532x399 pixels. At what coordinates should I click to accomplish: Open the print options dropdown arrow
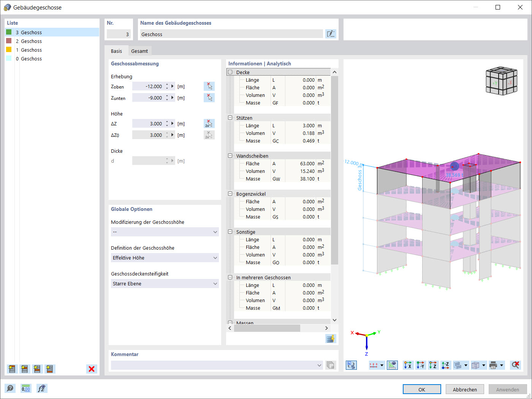(x=502, y=365)
